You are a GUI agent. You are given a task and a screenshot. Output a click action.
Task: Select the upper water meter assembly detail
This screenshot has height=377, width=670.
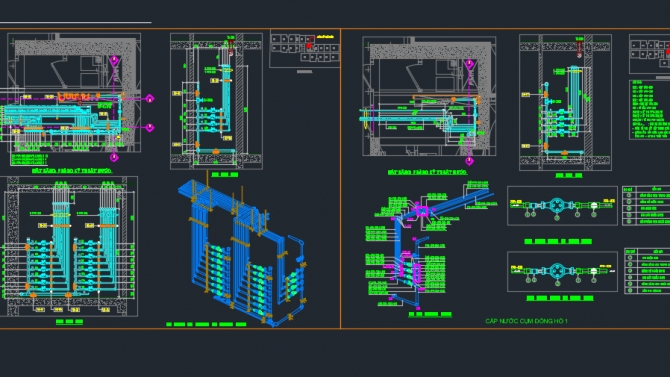click(x=562, y=206)
